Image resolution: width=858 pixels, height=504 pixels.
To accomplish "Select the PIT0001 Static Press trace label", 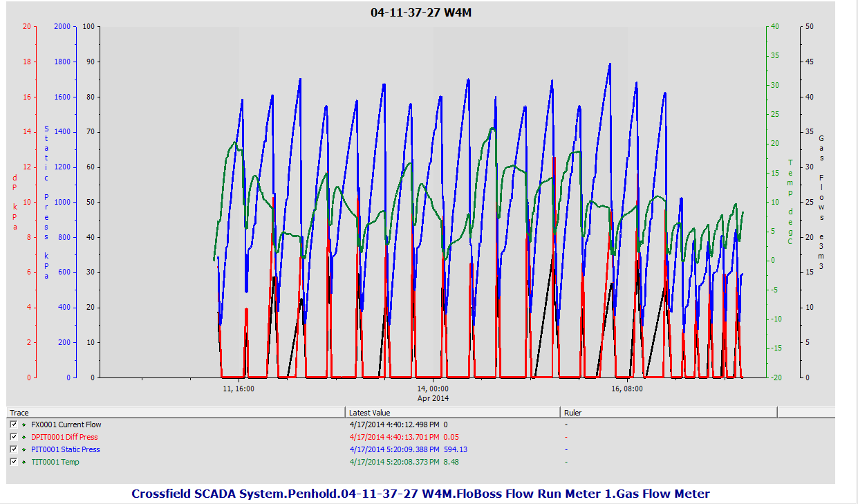I will point(65,449).
